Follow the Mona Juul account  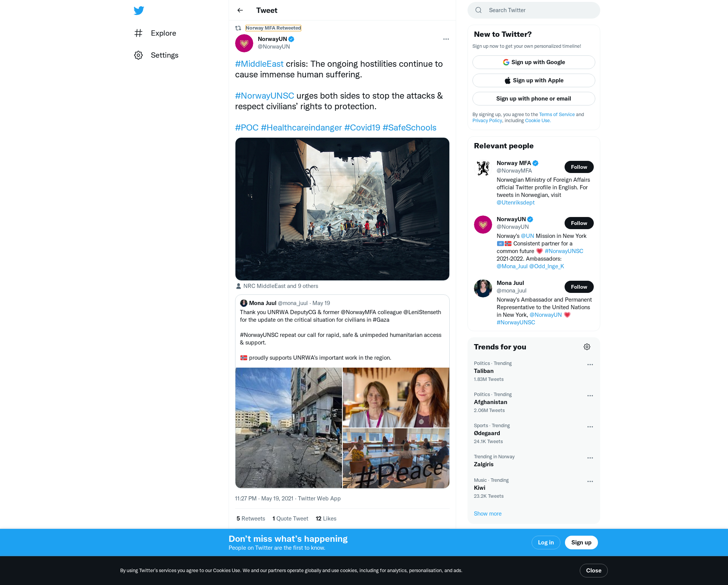[x=579, y=287]
